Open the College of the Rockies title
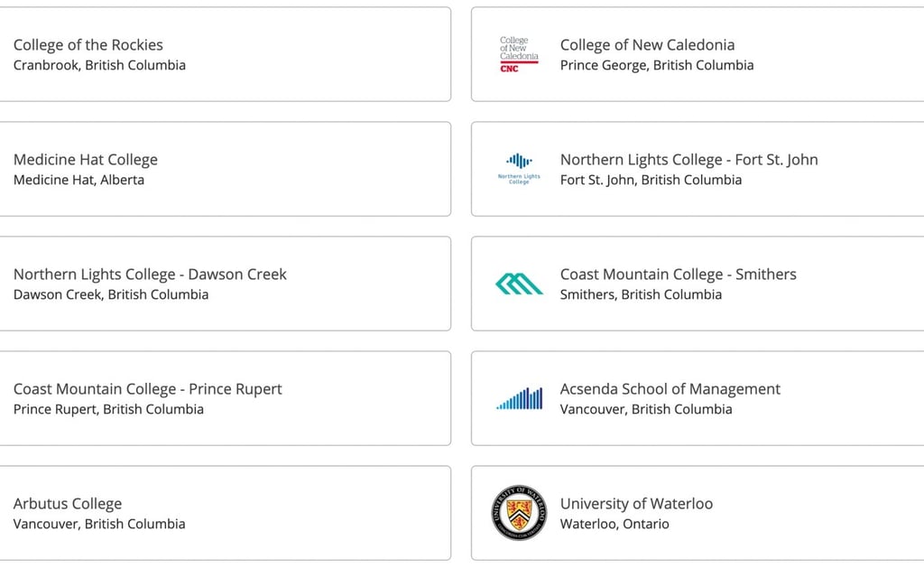The height and width of the screenshot is (568, 924). (x=88, y=45)
